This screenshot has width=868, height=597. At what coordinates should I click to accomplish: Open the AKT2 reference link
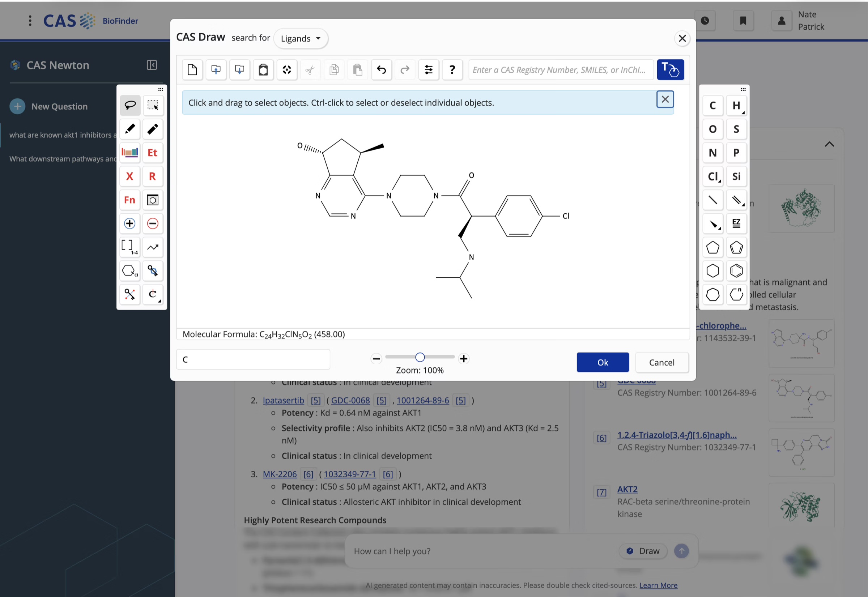click(627, 489)
